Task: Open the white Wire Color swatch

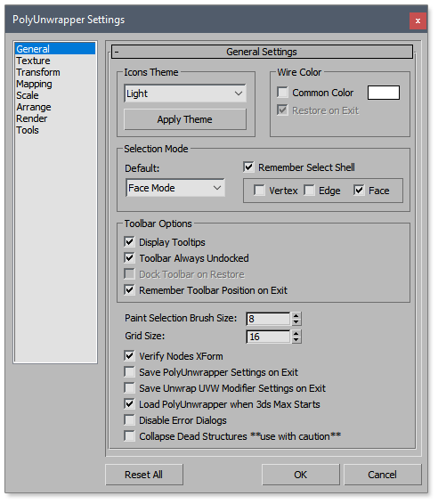Action: (384, 93)
